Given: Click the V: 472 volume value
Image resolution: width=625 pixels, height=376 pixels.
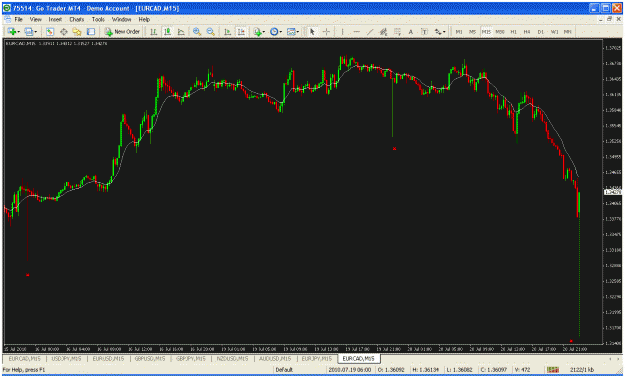Looking at the screenshot, I should pos(523,370).
